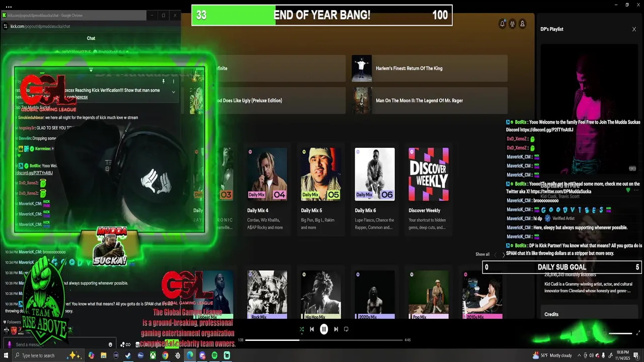The image size is (644, 362).
Task: Click the Type here to search box
Action: click(48, 355)
